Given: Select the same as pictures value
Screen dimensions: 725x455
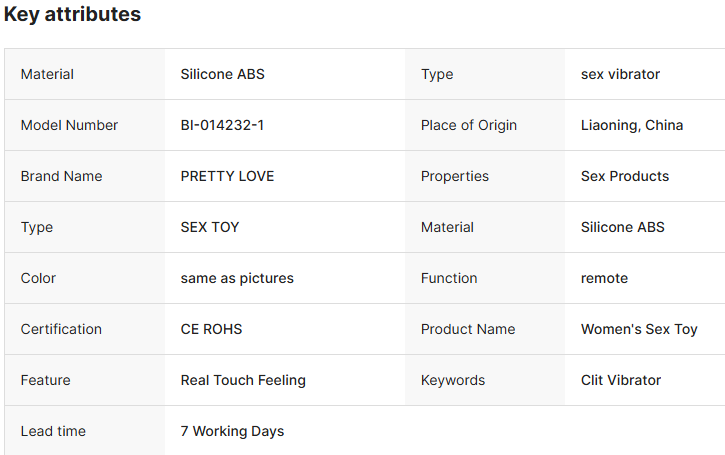Looking at the screenshot, I should 237,278.
